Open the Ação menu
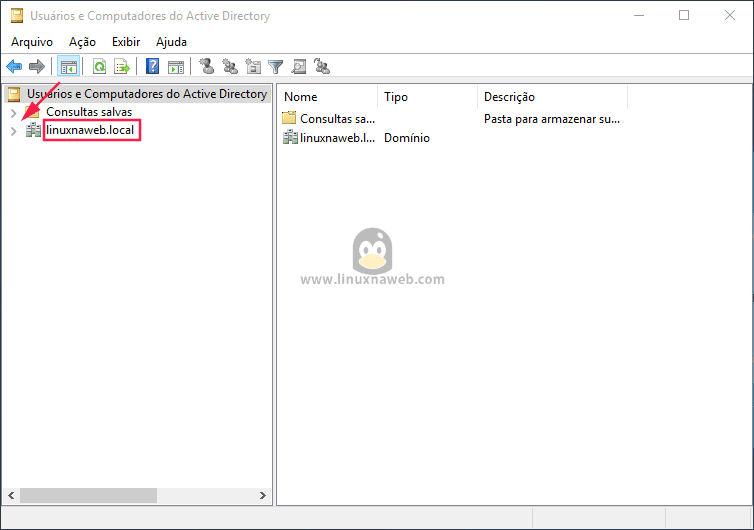The height and width of the screenshot is (530, 754). [82, 42]
